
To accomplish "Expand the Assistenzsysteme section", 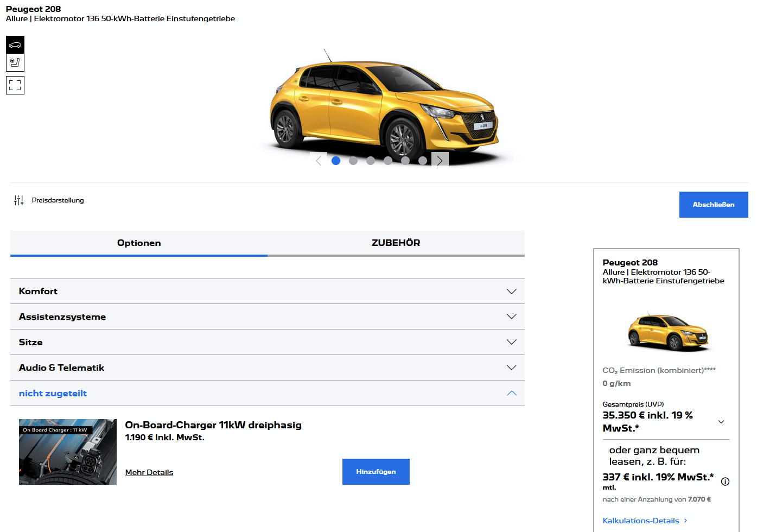I will 268,317.
